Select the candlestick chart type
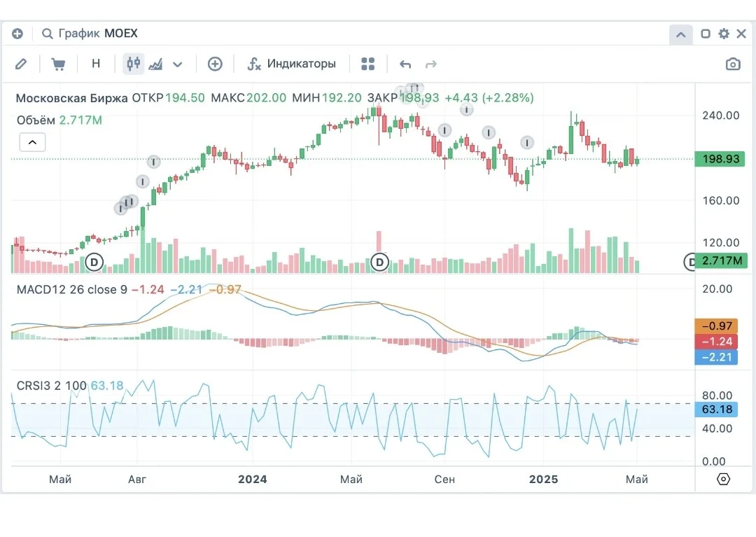This screenshot has height=537, width=756. [x=134, y=64]
